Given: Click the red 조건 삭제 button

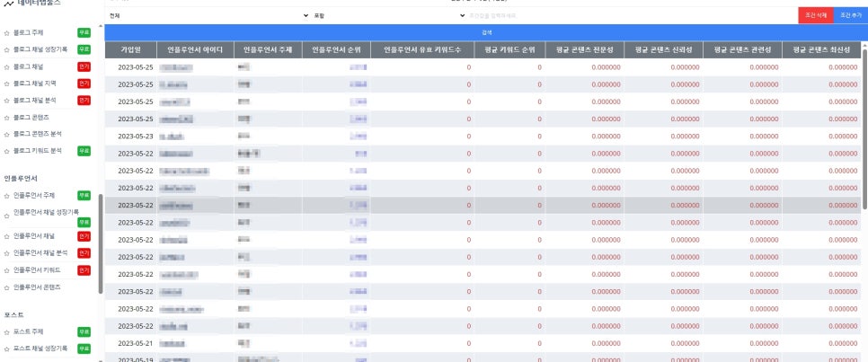Looking at the screenshot, I should pos(815,16).
